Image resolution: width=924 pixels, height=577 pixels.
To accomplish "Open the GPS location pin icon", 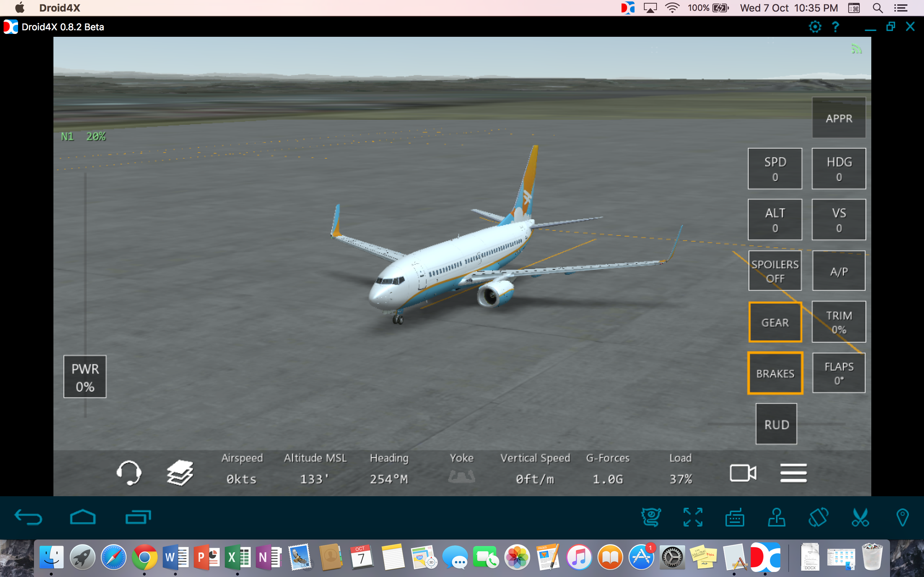I will coord(902,517).
